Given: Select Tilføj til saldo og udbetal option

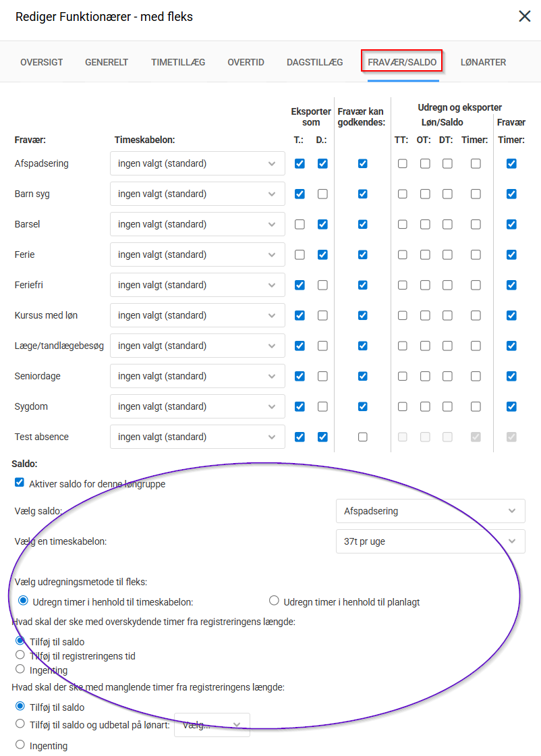Looking at the screenshot, I should click(x=20, y=724).
